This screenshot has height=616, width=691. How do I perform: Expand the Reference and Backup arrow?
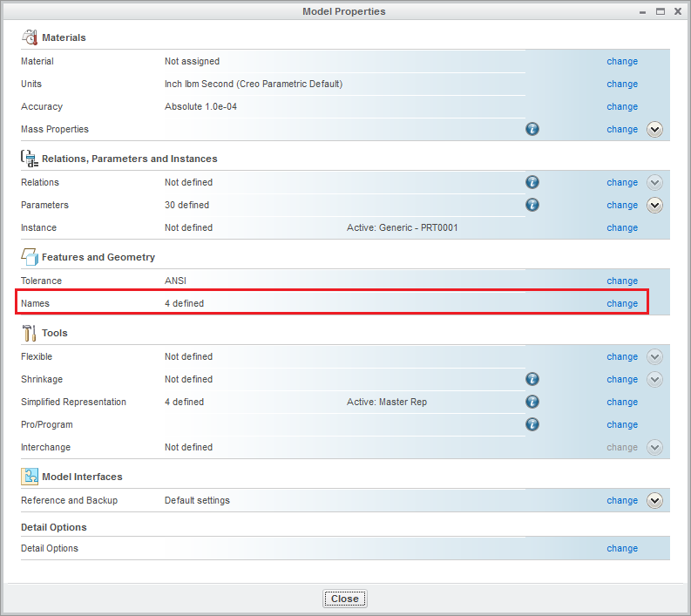pyautogui.click(x=655, y=501)
